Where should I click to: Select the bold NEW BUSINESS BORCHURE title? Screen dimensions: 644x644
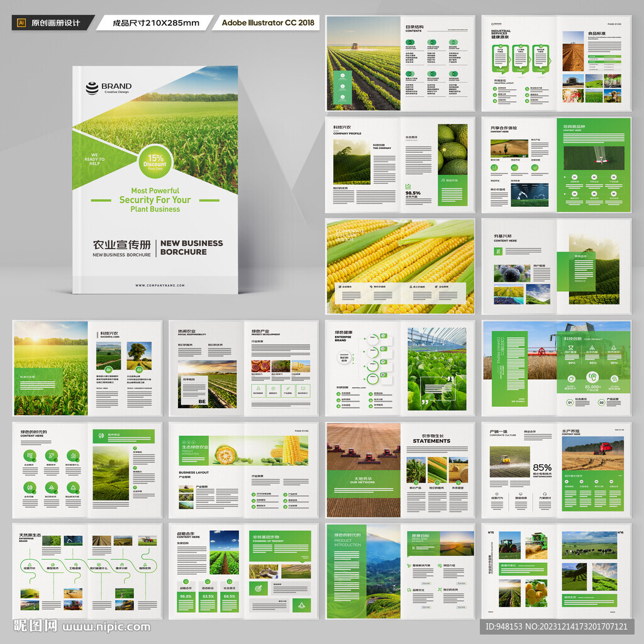[x=191, y=248]
